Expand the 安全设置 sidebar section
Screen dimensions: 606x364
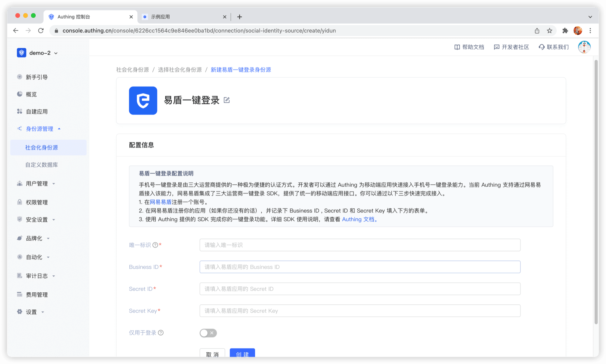coord(37,220)
